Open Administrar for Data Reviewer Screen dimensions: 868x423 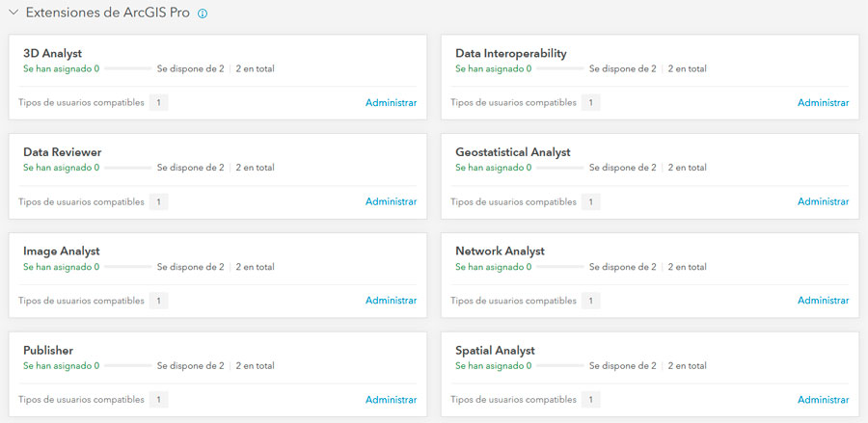(x=391, y=201)
